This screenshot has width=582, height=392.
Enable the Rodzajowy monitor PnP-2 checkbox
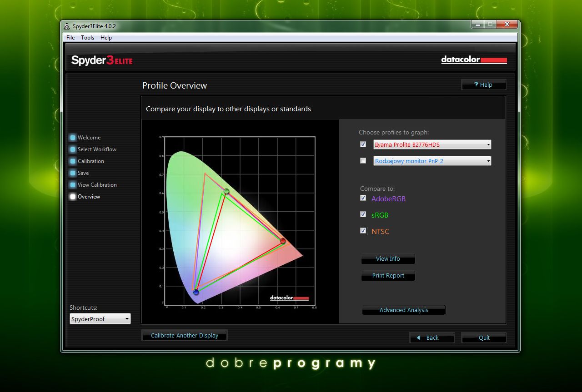coord(363,161)
